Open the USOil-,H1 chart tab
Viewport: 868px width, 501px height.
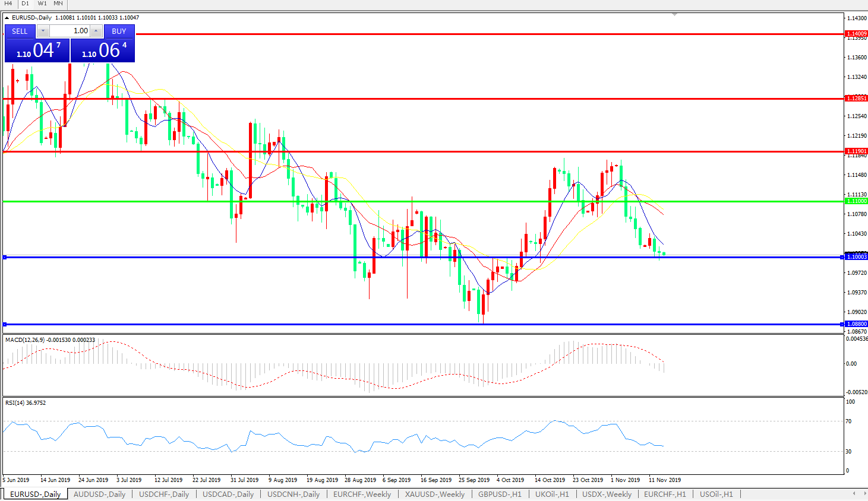[716, 494]
